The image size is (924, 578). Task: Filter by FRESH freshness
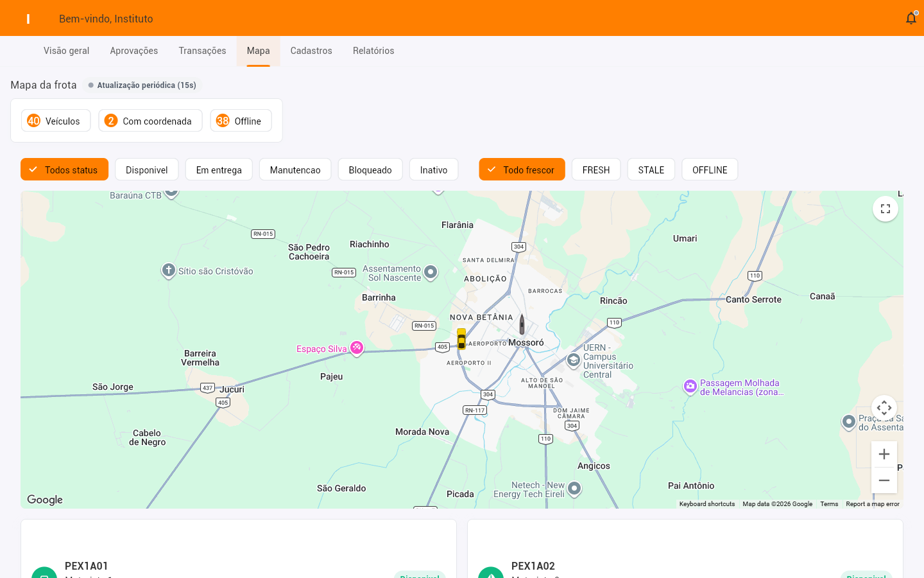click(596, 170)
